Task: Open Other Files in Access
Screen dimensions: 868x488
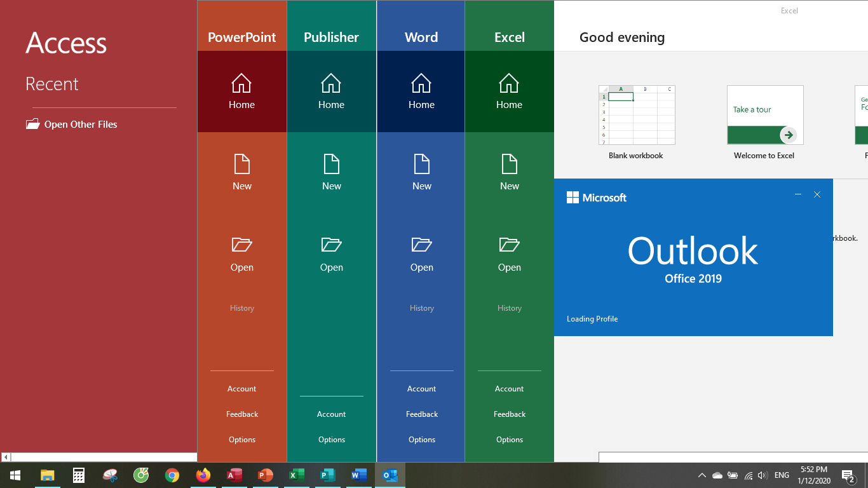Action: pos(72,125)
